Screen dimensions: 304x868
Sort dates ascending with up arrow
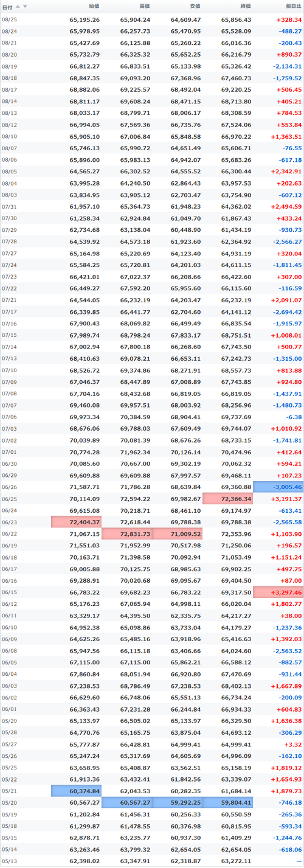point(18,6)
